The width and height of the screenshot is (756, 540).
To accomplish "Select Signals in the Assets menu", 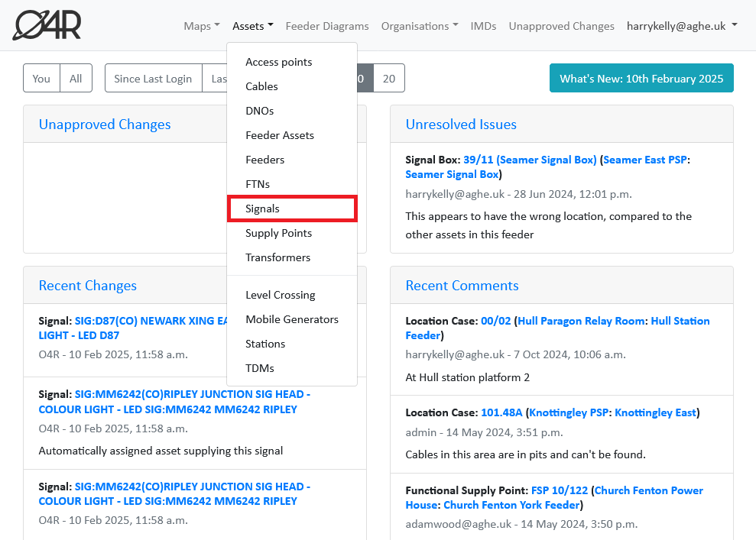I will (x=292, y=209).
